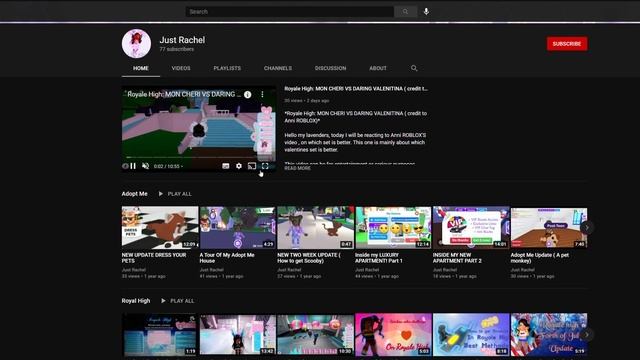Play all Royal High videos
Viewport: 640px width, 360px height.
pos(177,301)
